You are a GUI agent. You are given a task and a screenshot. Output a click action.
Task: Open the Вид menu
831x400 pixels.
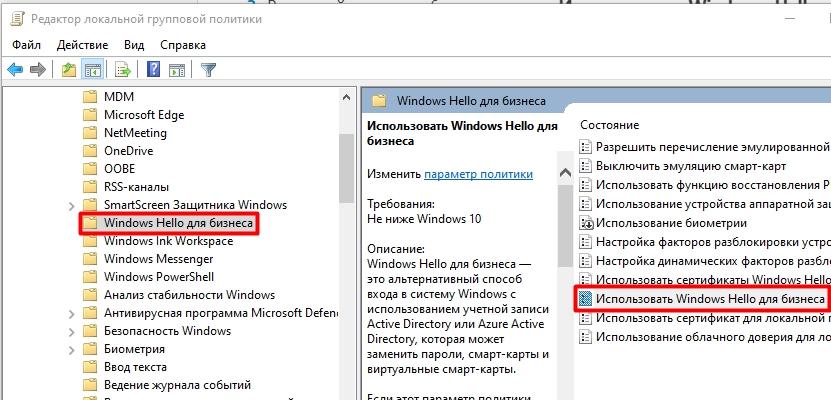pyautogui.click(x=134, y=45)
